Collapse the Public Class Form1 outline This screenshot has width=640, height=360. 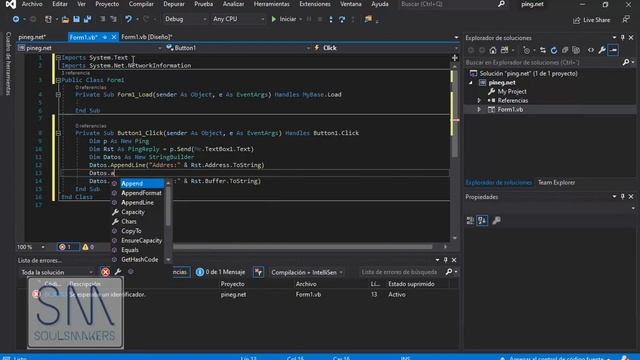(58, 80)
